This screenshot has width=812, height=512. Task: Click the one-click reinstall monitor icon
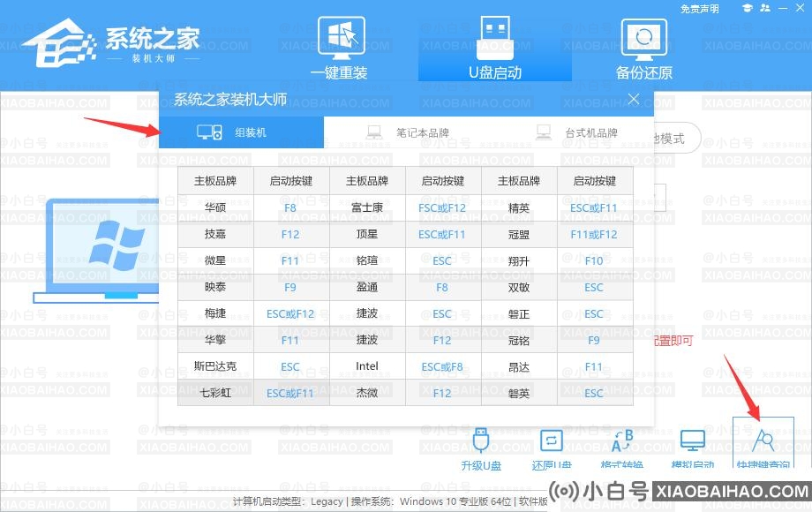[342, 38]
